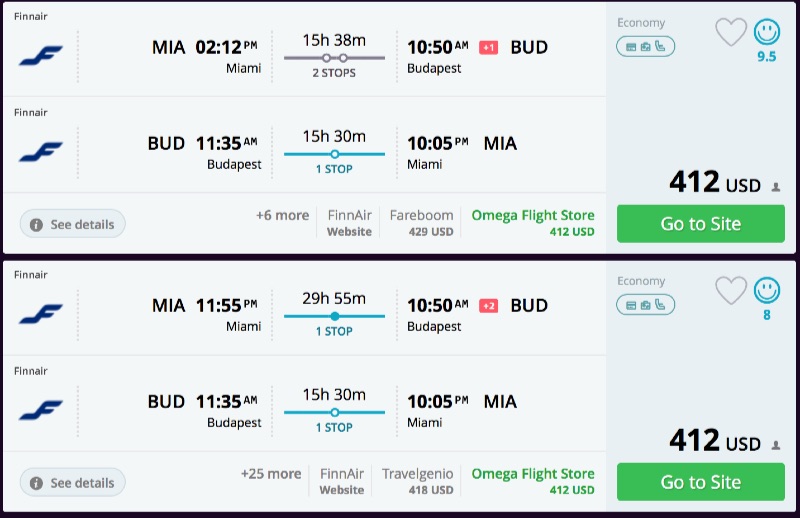The width and height of the screenshot is (800, 518).
Task: Click the 9.5 rating smiley icon
Action: pos(767,32)
